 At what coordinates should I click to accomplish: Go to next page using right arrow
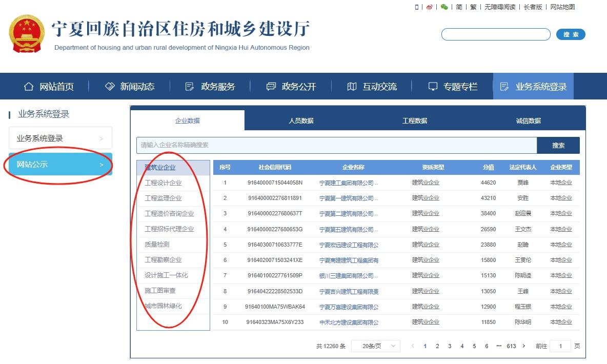(x=524, y=346)
